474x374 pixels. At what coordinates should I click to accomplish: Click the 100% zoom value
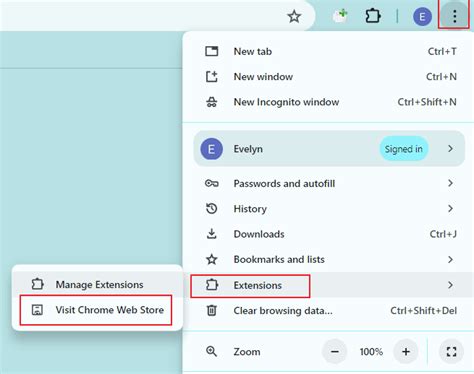pyautogui.click(x=371, y=352)
